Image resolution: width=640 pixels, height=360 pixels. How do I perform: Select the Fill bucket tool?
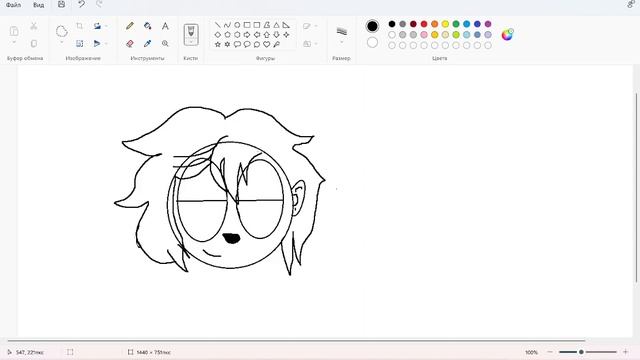147,26
